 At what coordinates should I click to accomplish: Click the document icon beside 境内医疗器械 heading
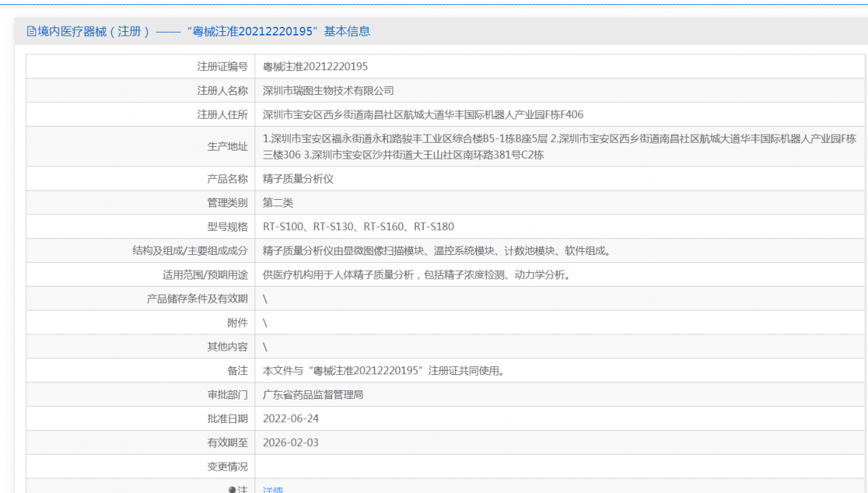[x=31, y=31]
